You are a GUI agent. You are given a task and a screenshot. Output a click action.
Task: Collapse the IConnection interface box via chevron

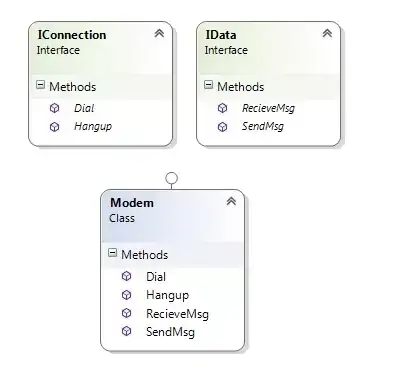[159, 33]
